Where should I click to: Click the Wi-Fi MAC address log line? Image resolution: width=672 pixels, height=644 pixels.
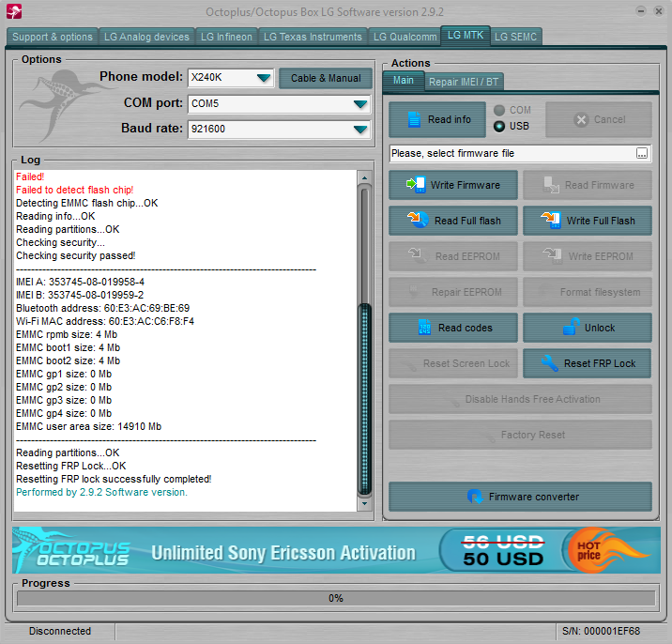(105, 321)
